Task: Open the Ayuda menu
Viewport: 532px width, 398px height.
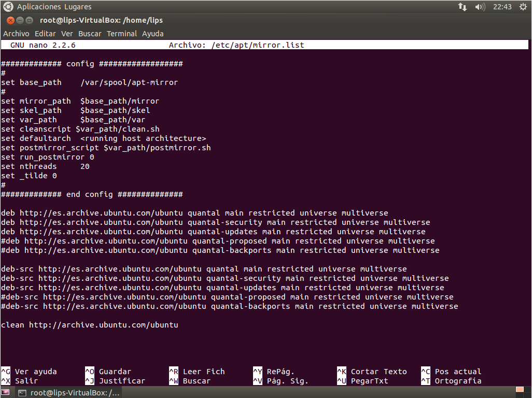Action: click(x=152, y=34)
